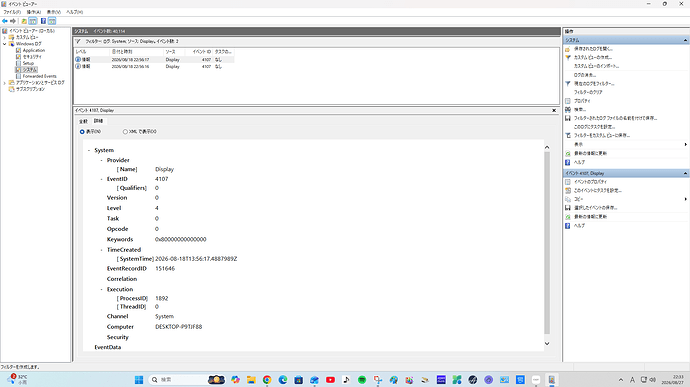Click attach task to this event icon
This screenshot has height=387, width=690.
click(568, 191)
